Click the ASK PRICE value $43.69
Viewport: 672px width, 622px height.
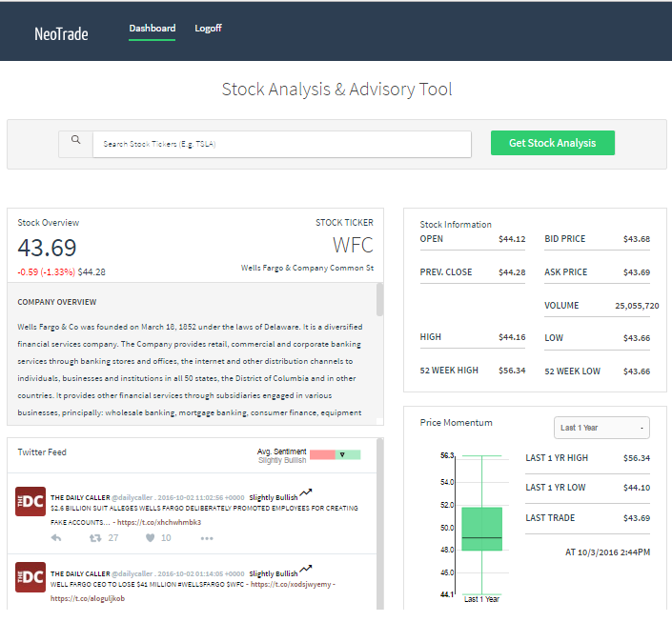tap(637, 272)
